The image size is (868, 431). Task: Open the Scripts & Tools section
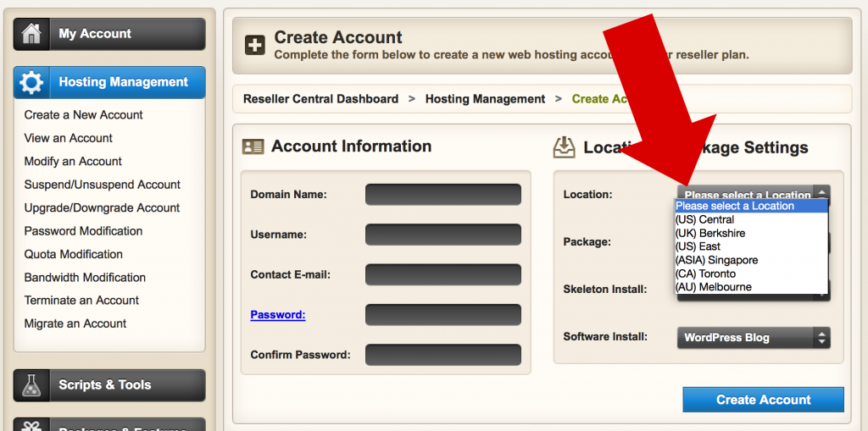point(109,385)
